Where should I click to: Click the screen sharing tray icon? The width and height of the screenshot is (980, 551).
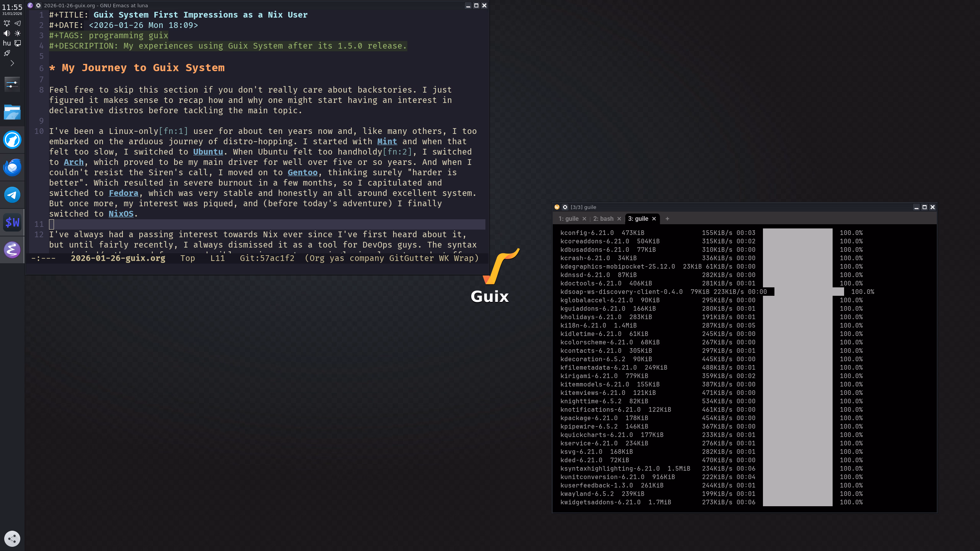(17, 43)
